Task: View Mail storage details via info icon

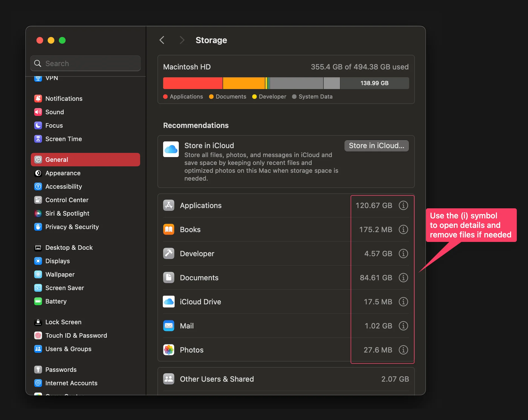Action: 403,326
